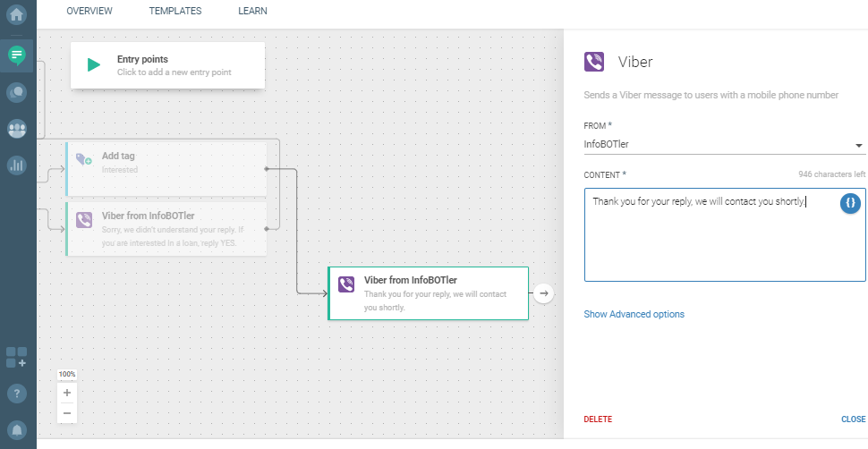Switch to the OVERVIEW tab
Image resolution: width=868 pixels, height=449 pixels.
pyautogui.click(x=89, y=12)
